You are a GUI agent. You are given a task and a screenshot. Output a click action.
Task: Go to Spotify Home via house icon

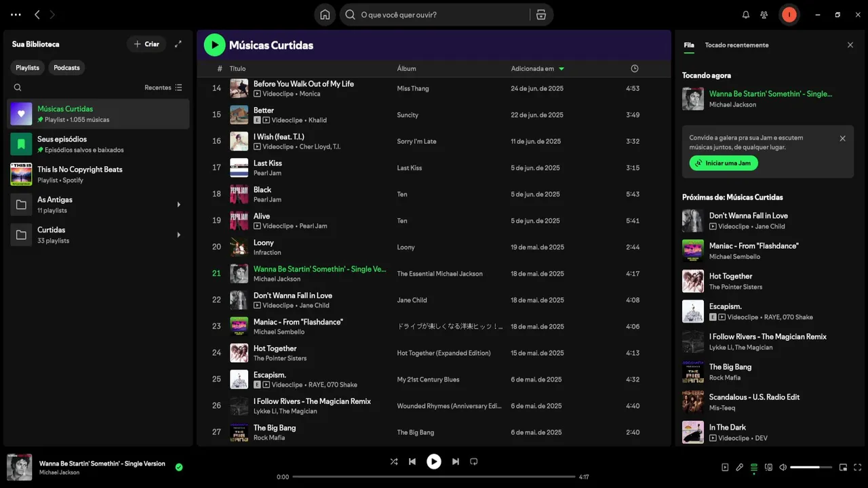[325, 15]
